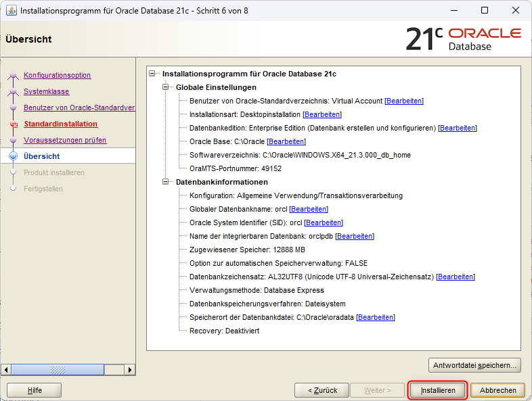
Task: Collapse the Installationsprogramm für Oracle Database 21c root node
Action: [152, 74]
